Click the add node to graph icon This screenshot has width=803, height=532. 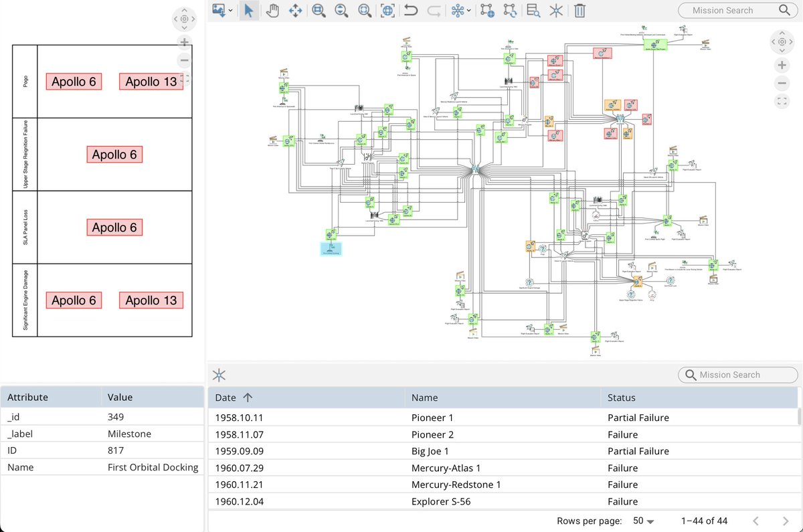[x=487, y=10]
